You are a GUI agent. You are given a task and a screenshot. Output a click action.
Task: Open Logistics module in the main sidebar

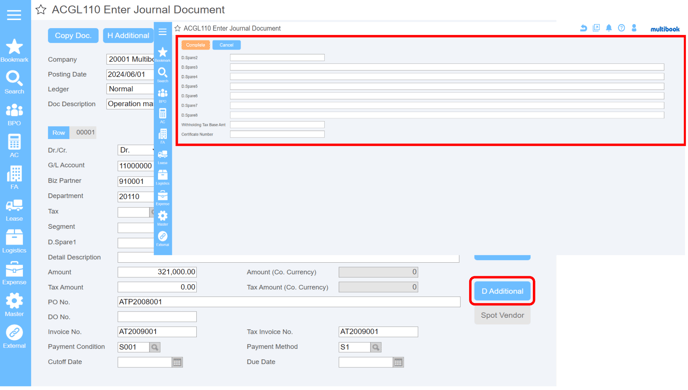14,242
